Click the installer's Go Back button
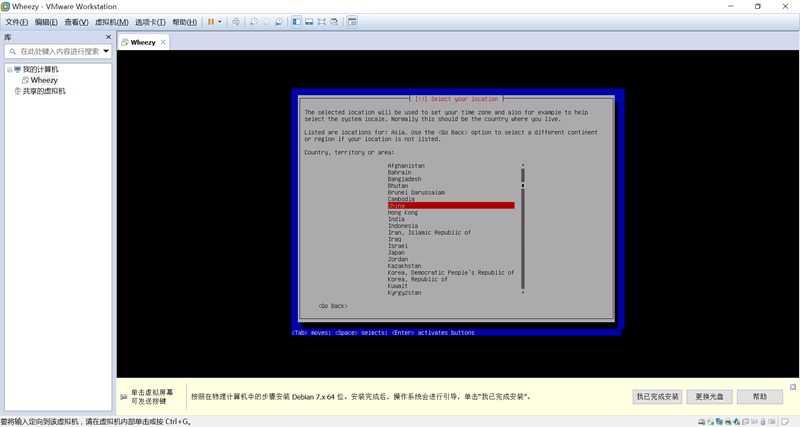Viewport: 800px width, 427px height. click(333, 306)
